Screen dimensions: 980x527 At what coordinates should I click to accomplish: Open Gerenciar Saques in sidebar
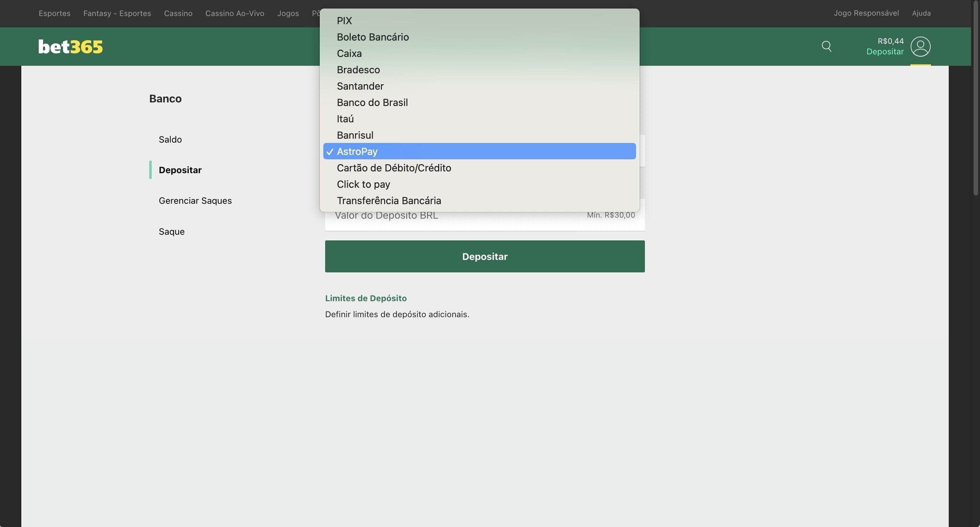pyautogui.click(x=195, y=201)
